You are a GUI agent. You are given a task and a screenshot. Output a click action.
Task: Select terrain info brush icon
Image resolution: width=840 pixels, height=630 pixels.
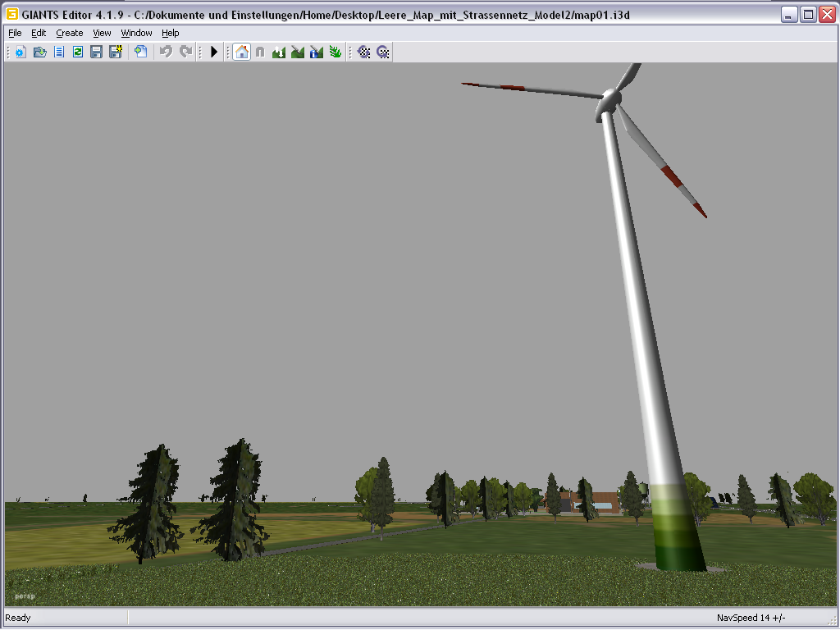[x=317, y=52]
